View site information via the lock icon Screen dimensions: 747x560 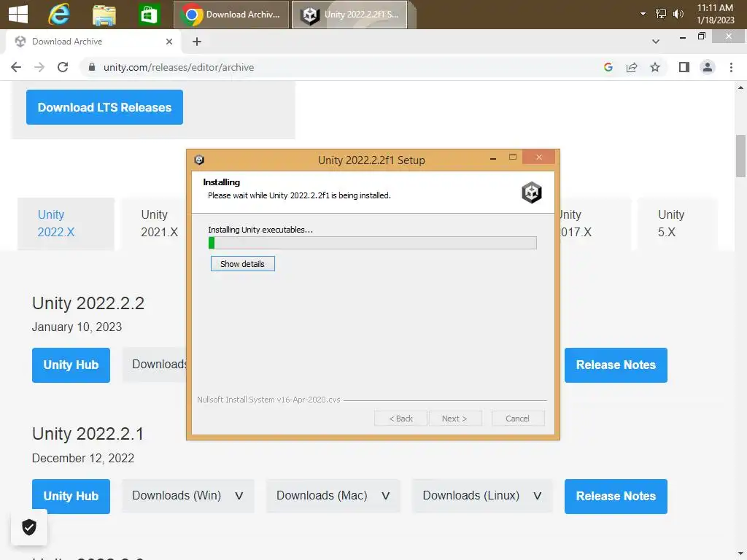tap(92, 67)
